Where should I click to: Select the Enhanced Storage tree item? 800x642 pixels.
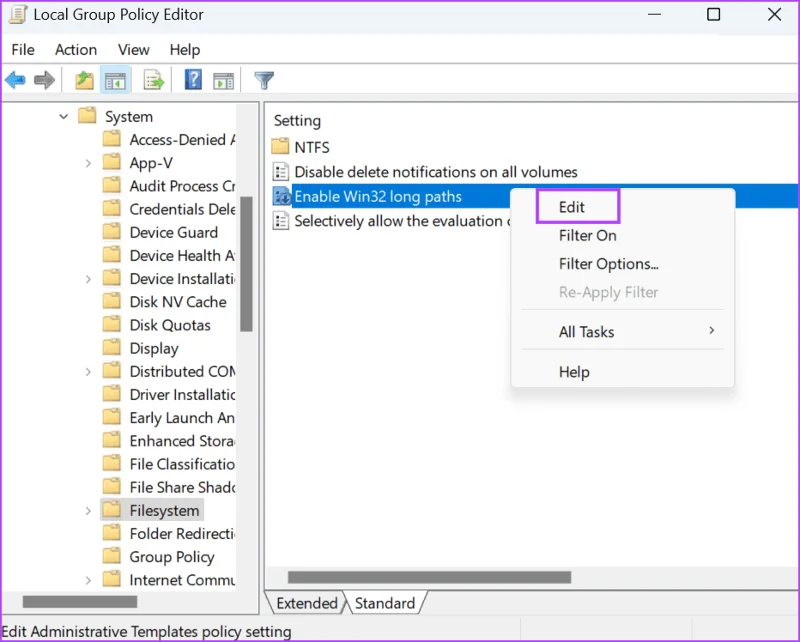click(x=182, y=440)
